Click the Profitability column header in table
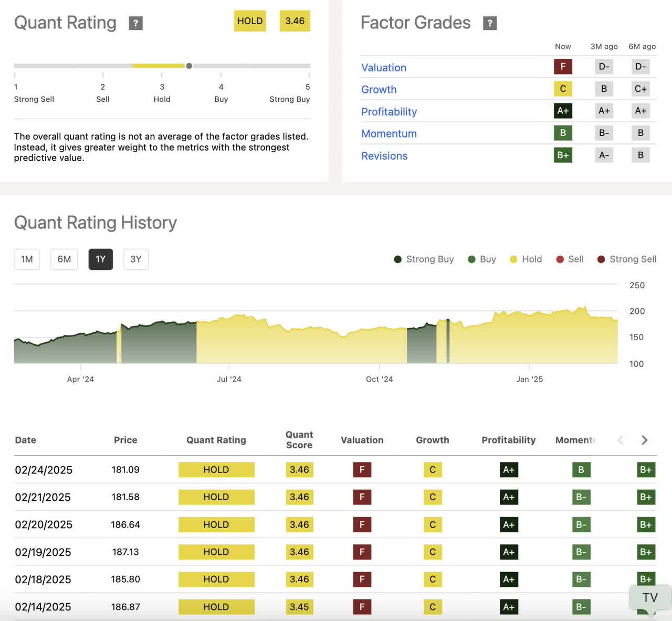The image size is (672, 621). [509, 440]
